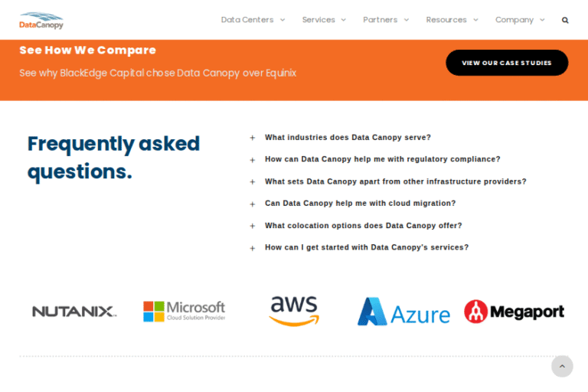Click the Nutanix partner logo
588x392 pixels.
coord(74,312)
